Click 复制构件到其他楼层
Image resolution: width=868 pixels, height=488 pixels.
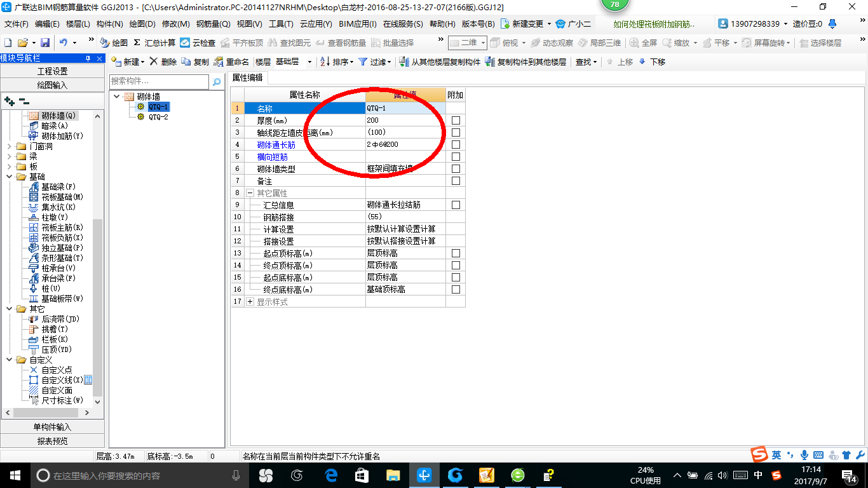click(526, 62)
